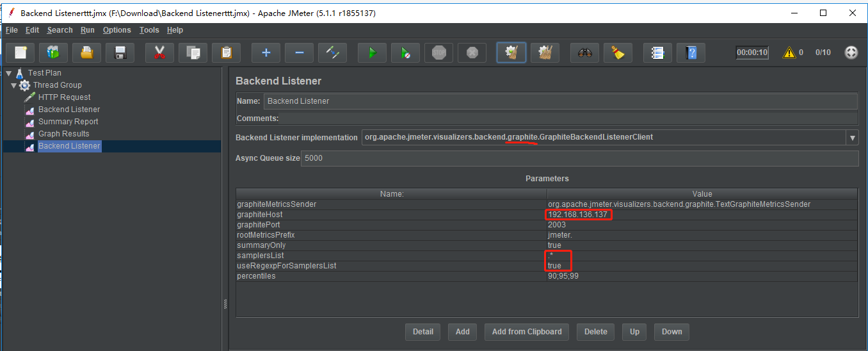This screenshot has height=351, width=868.
Task: Click the Async Queue size field
Action: [580, 158]
